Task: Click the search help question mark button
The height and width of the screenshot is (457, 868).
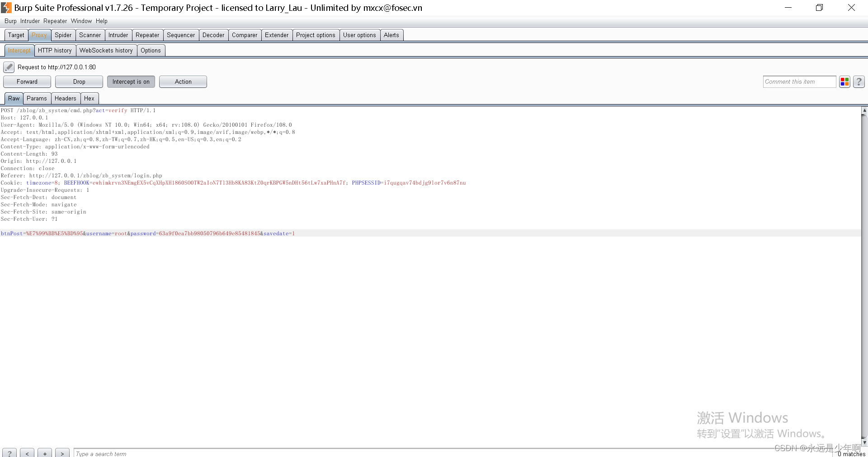Action: pos(9,453)
